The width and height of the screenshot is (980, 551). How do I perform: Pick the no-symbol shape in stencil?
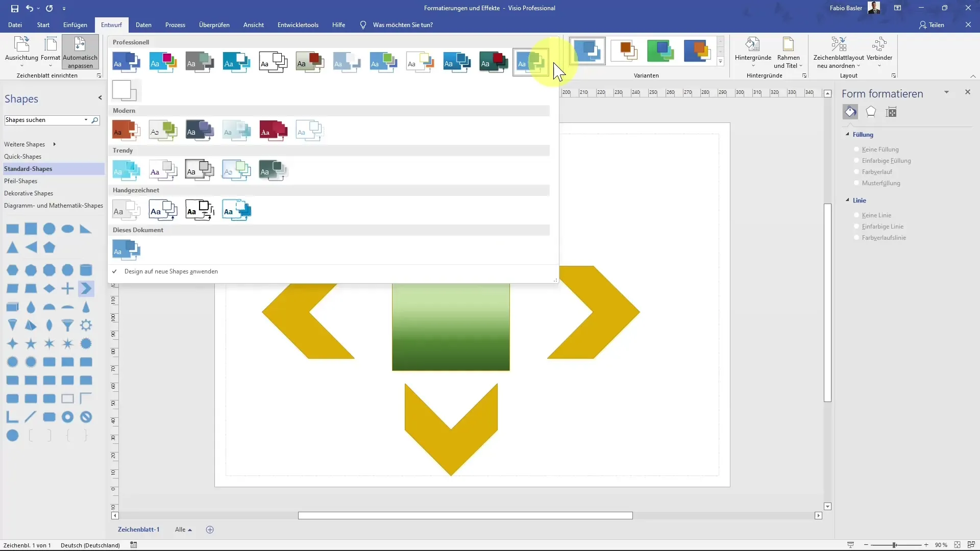point(86,417)
